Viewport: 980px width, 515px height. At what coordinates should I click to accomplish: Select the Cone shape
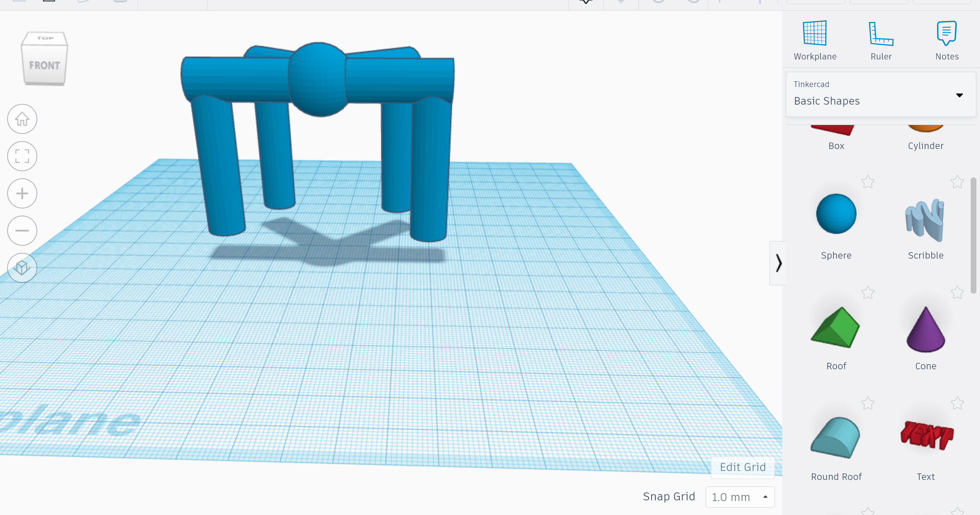click(x=925, y=329)
